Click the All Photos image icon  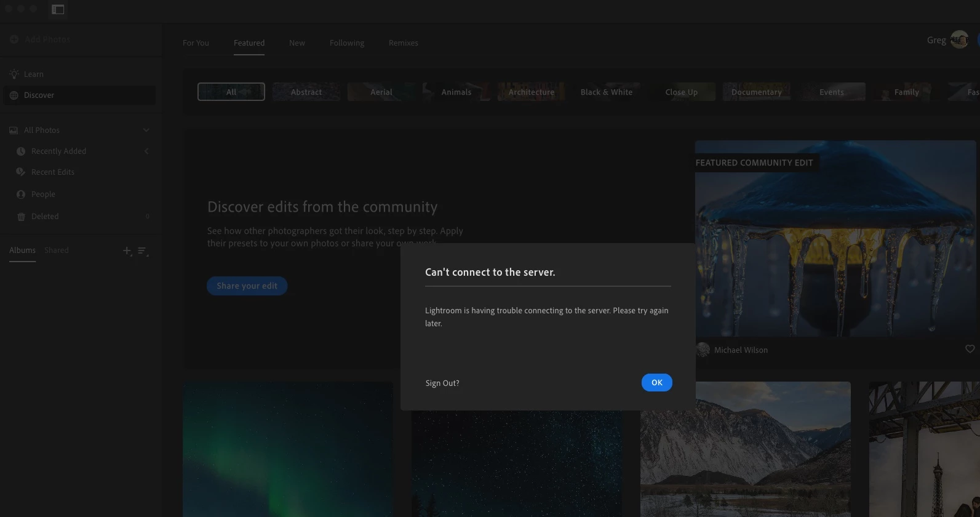point(14,130)
